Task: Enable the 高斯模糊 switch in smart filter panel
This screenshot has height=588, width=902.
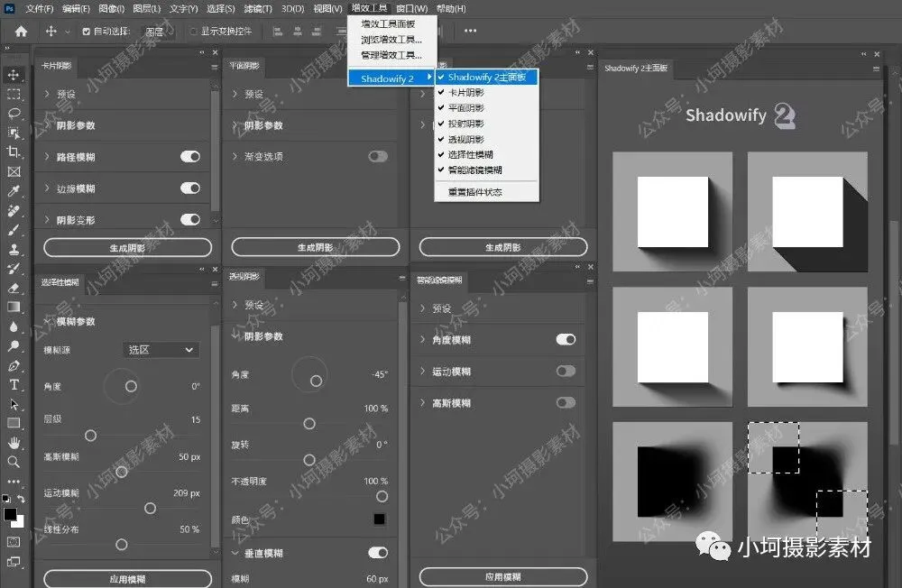Action: (x=566, y=403)
